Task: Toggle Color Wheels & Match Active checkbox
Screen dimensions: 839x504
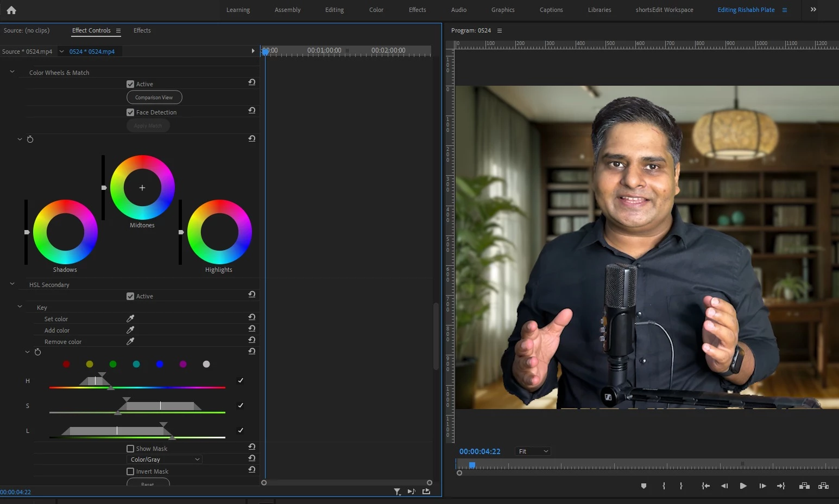Action: (x=130, y=84)
